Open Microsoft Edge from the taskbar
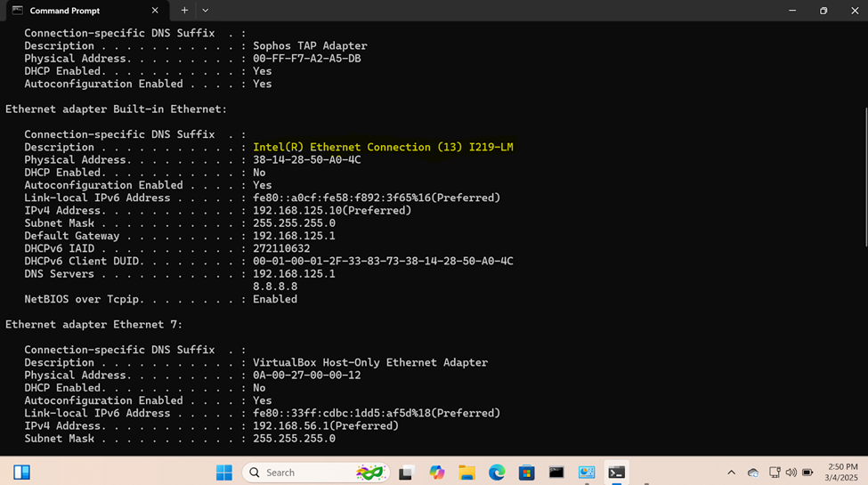 click(x=497, y=473)
